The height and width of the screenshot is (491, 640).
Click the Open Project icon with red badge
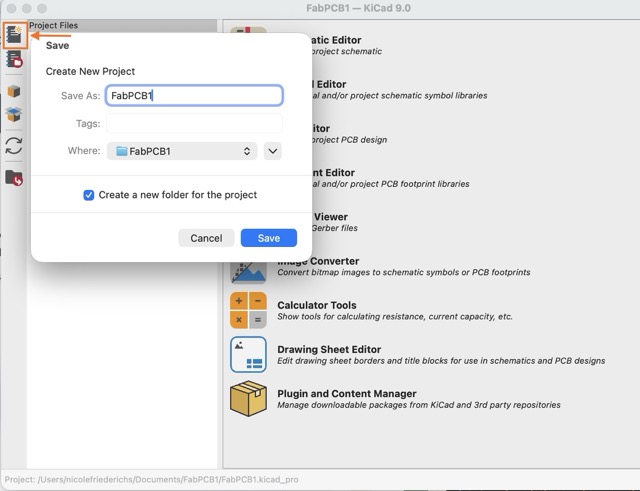[x=14, y=59]
